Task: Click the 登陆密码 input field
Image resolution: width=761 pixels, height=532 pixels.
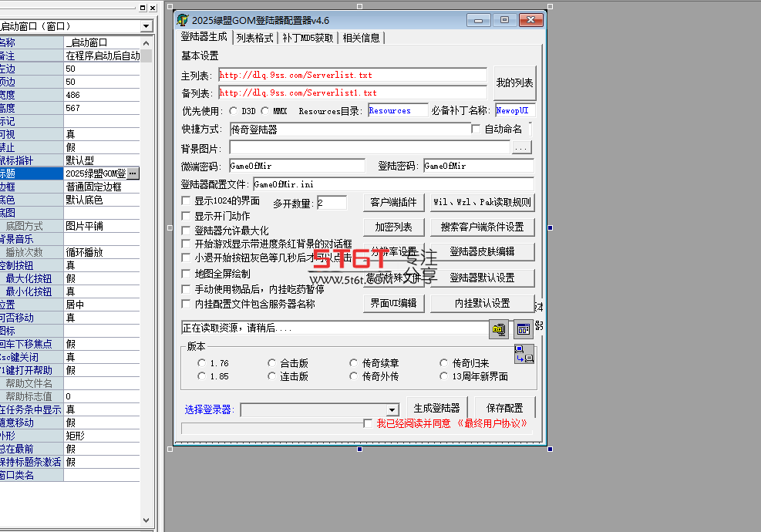Action: [479, 166]
